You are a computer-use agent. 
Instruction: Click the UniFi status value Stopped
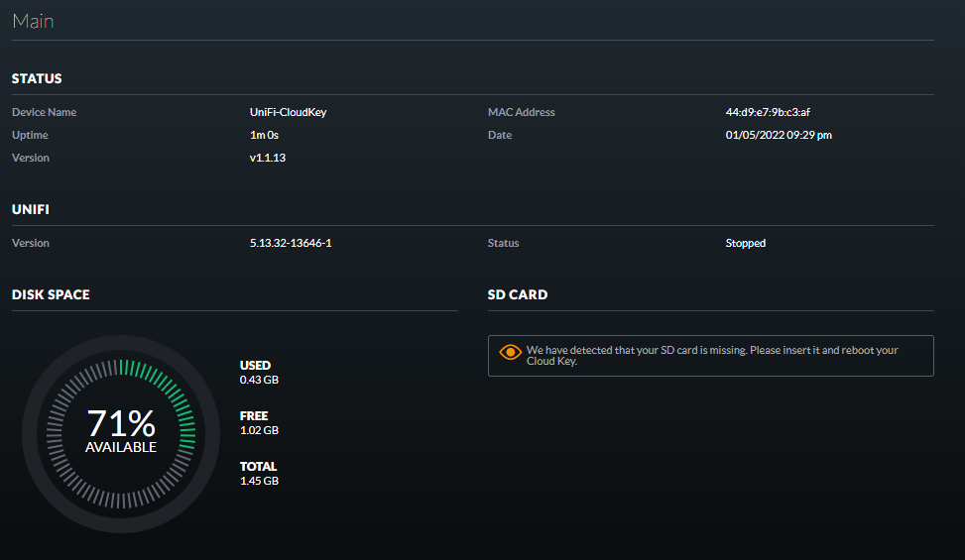click(746, 243)
